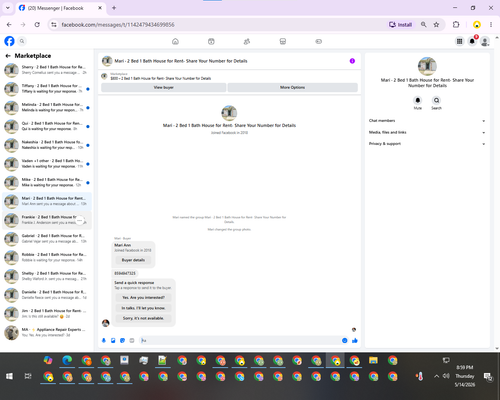Open the Facebook menu grid icon

(x=460, y=41)
